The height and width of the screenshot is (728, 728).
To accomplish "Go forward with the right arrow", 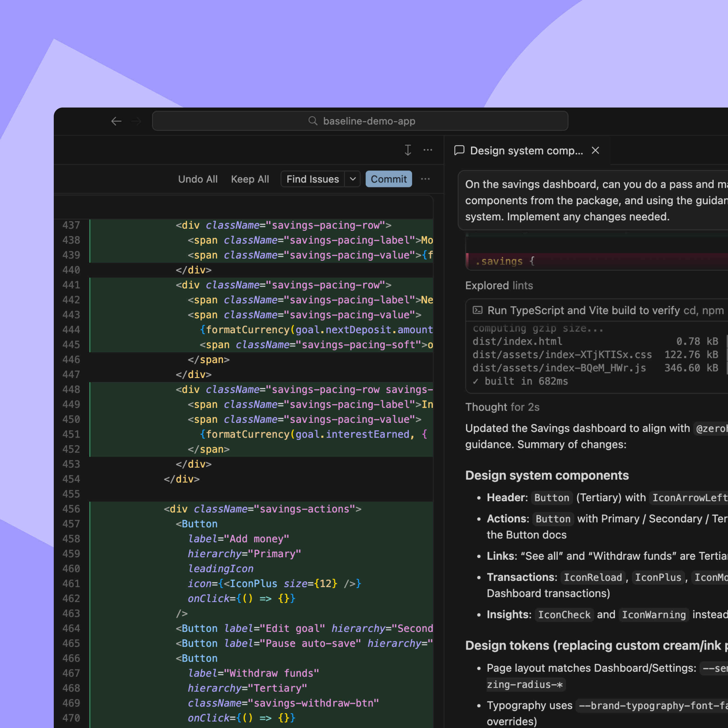I will pos(136,121).
